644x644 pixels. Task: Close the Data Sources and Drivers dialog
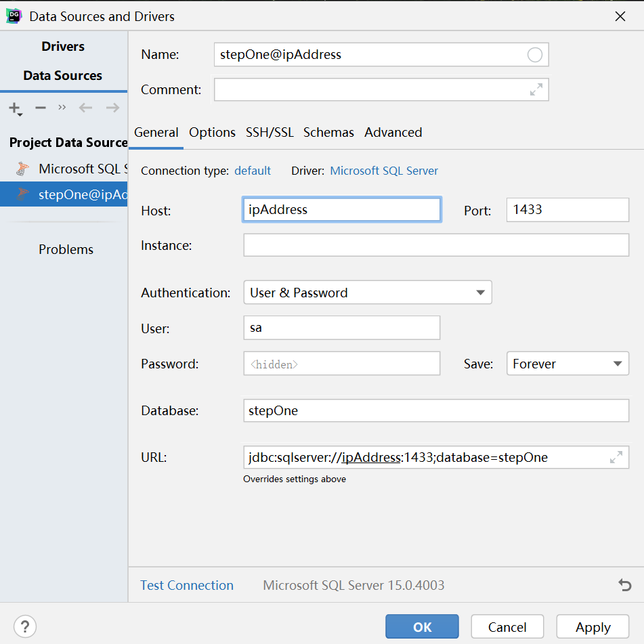click(x=620, y=16)
